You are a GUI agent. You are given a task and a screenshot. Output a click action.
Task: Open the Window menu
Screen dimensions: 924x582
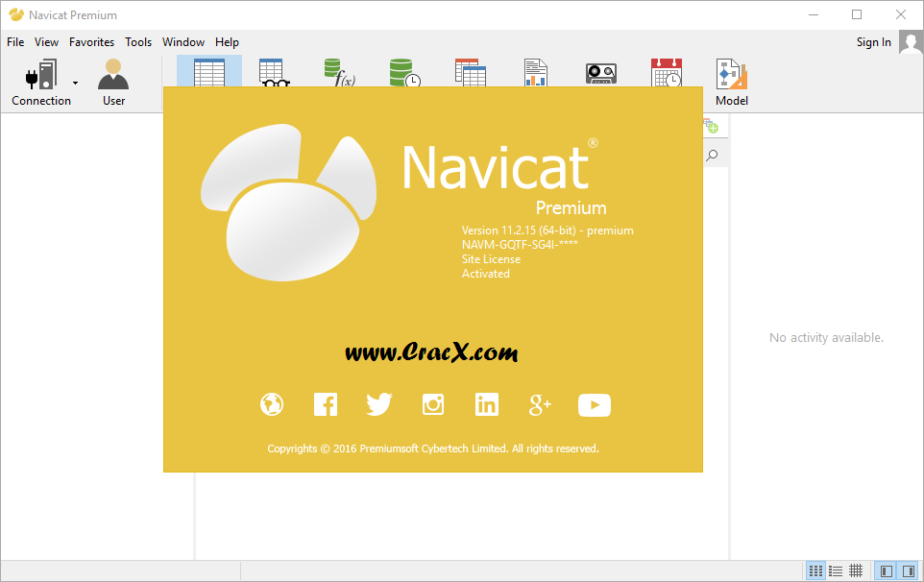click(183, 42)
